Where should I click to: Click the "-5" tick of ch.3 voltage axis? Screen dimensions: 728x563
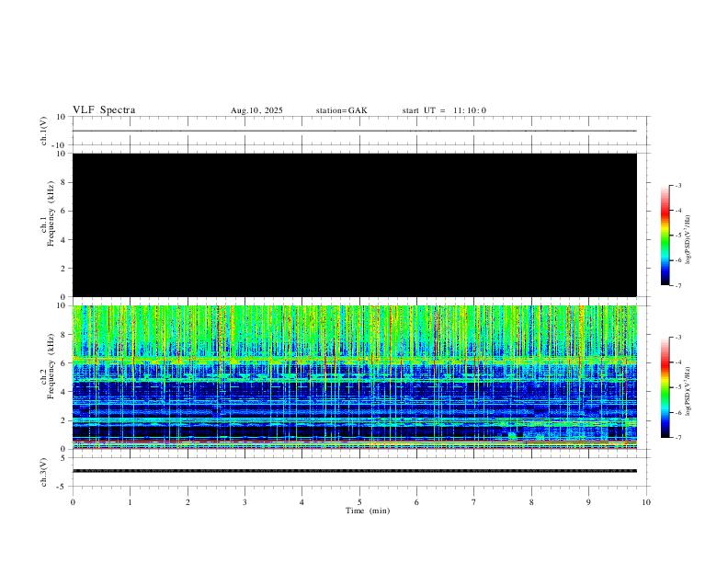click(x=63, y=487)
